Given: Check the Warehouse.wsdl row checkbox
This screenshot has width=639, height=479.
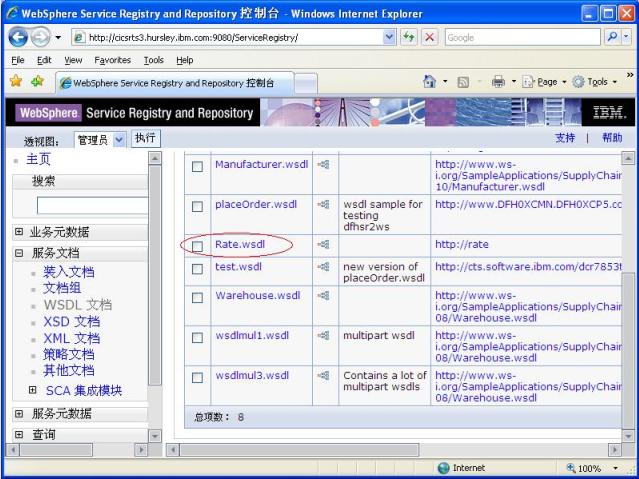Looking at the screenshot, I should point(197,298).
